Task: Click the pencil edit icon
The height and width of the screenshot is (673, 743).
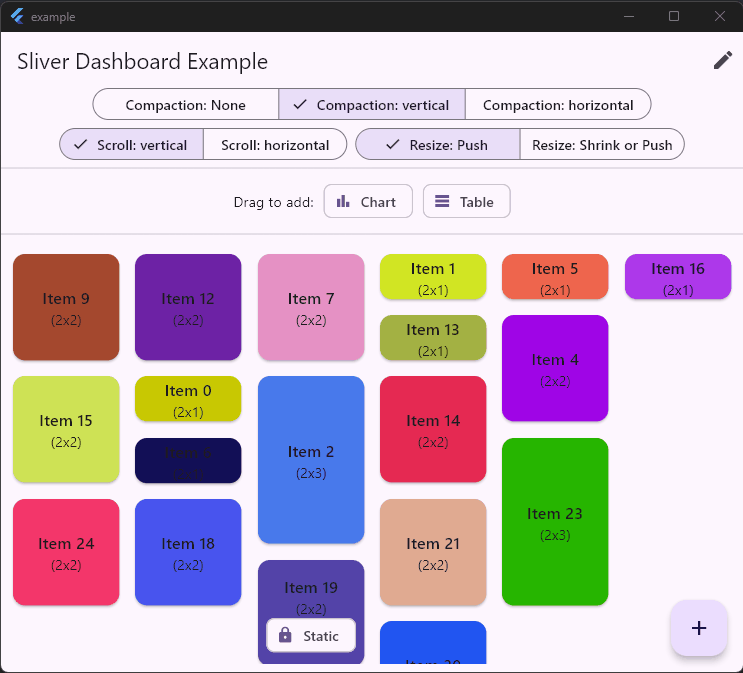Action: (723, 61)
